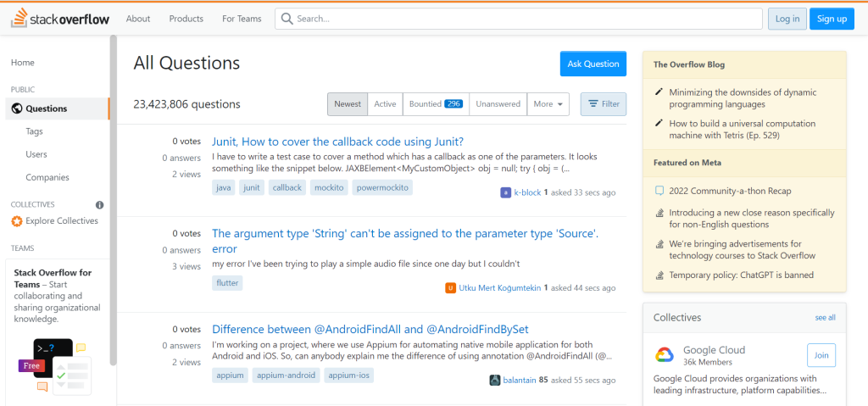The image size is (868, 406).
Task: Open the Products menu
Action: (186, 19)
